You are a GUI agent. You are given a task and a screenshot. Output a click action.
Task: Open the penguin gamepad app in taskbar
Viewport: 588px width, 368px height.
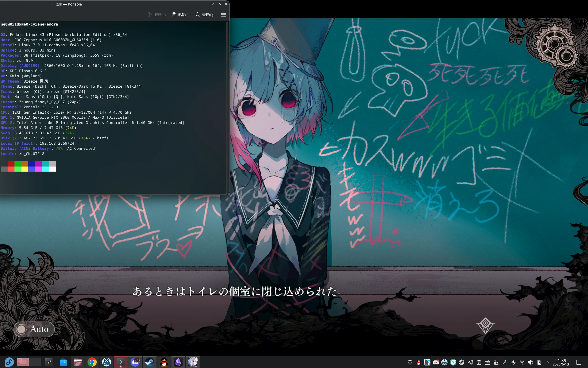tap(106, 362)
